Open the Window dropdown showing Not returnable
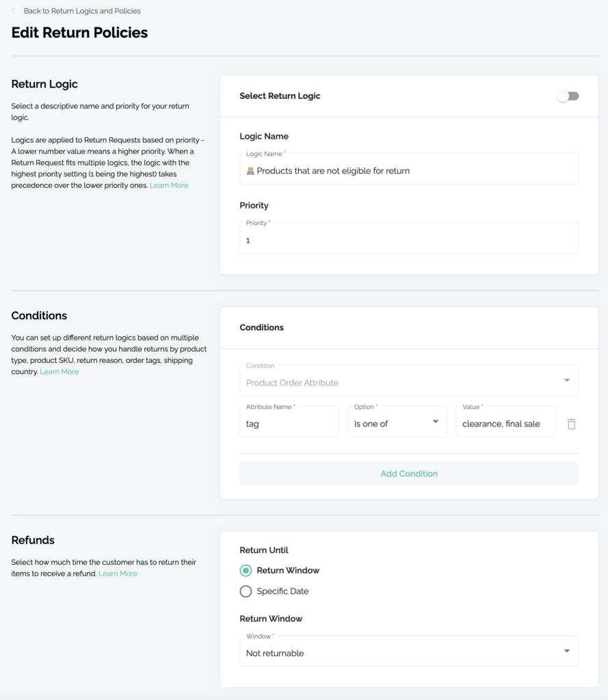This screenshot has height=700, width=608. coord(408,652)
